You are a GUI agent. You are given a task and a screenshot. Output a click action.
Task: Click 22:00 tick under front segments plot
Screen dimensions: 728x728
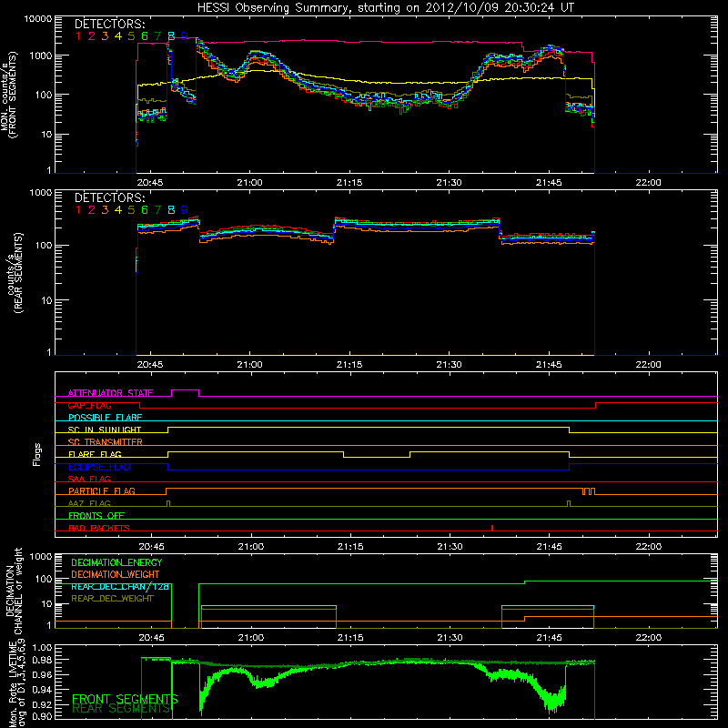648,183
